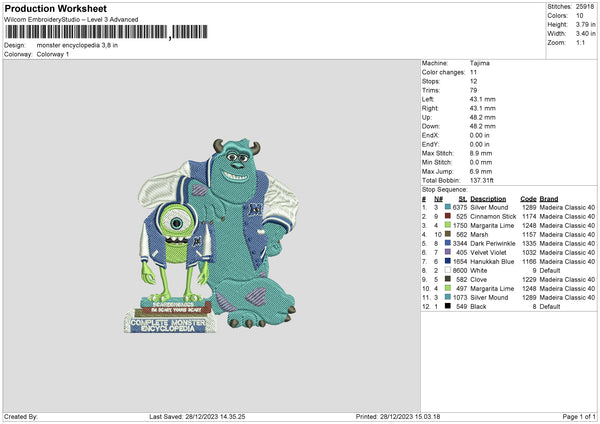Select 'Default' brand in the Black row
600x424 pixels.
[550, 307]
